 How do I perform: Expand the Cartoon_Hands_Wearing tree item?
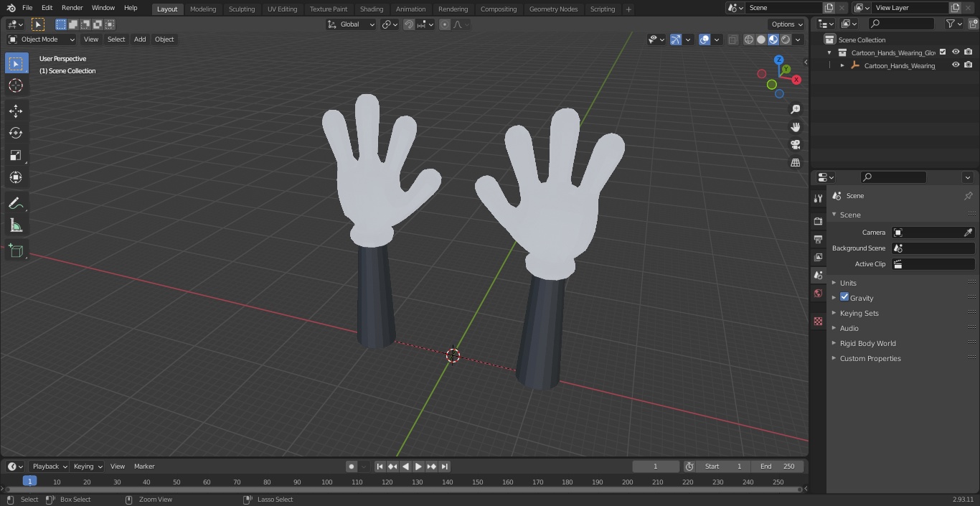[x=842, y=65]
